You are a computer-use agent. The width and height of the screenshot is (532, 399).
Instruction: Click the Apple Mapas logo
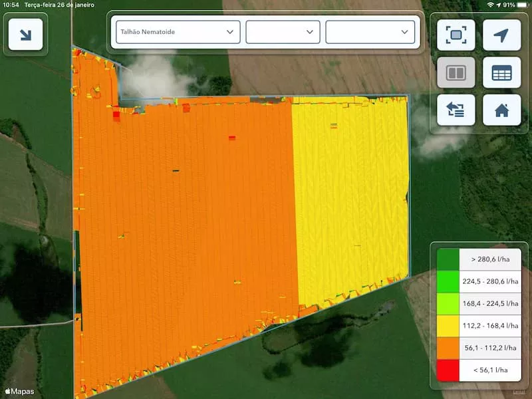coord(19,391)
